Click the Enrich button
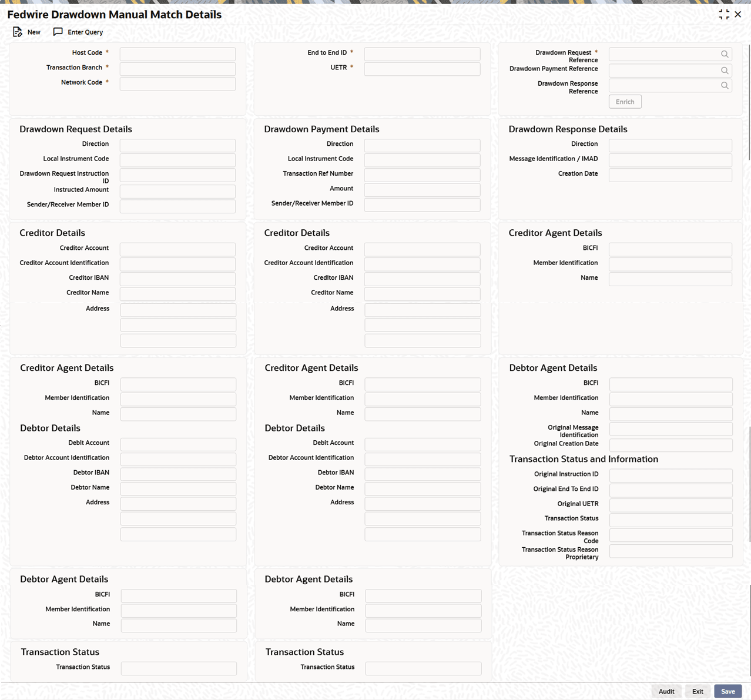 coord(625,102)
